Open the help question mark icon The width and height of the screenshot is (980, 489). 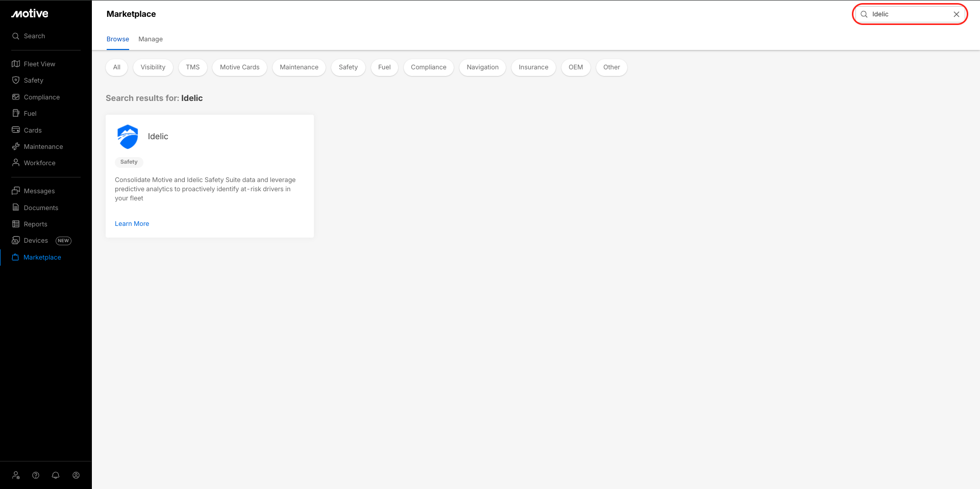[36, 475]
